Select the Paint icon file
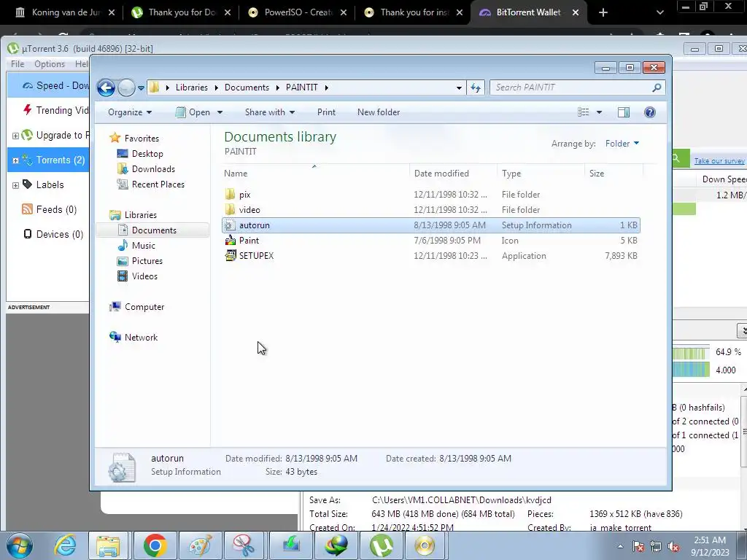This screenshot has width=747, height=560. (430, 241)
